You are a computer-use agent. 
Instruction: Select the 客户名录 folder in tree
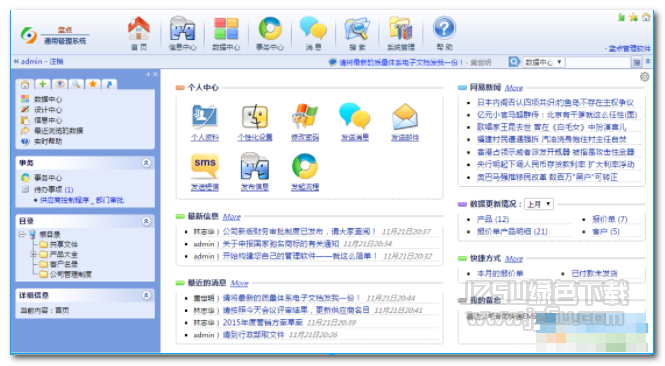pyautogui.click(x=64, y=264)
